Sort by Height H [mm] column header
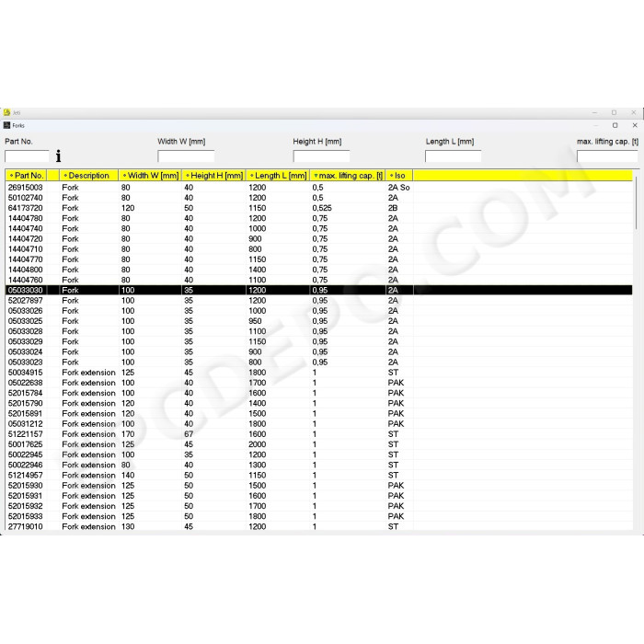 pyautogui.click(x=213, y=176)
